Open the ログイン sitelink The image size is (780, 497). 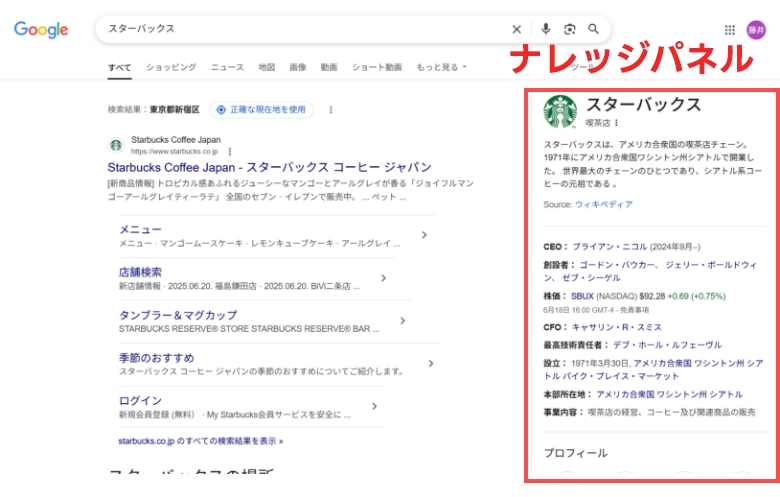(x=140, y=400)
